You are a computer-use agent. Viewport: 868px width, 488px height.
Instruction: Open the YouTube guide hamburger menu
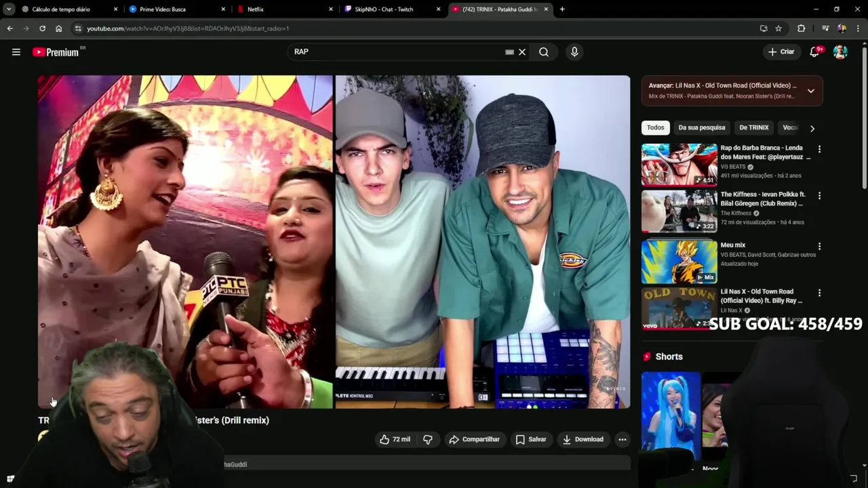(x=16, y=52)
